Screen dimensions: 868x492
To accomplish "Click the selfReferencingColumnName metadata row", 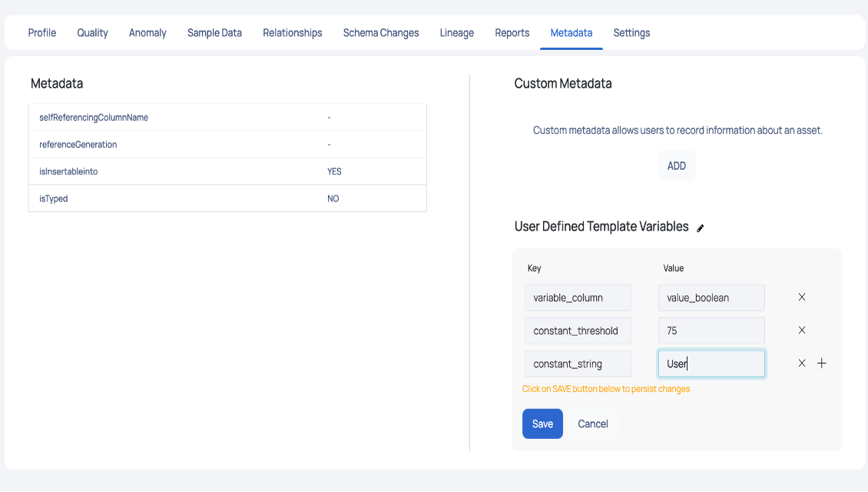I will pyautogui.click(x=227, y=117).
